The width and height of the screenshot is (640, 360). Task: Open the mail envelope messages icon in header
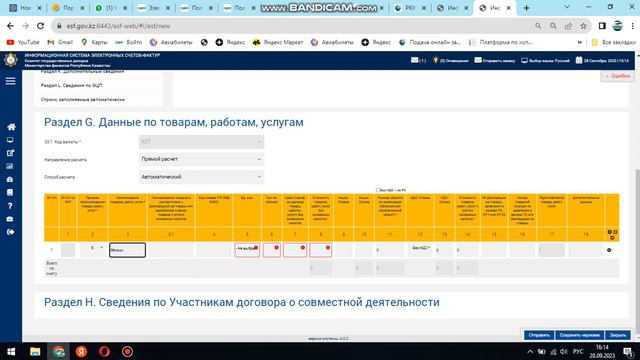418,60
